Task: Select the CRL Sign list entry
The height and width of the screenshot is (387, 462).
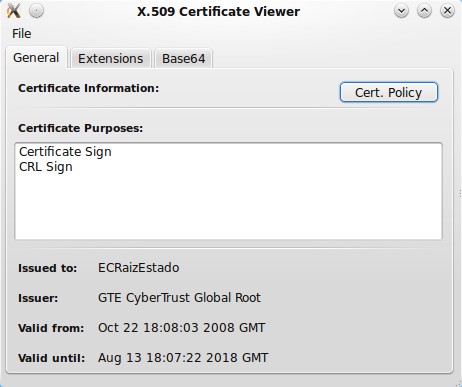Action: pos(46,167)
